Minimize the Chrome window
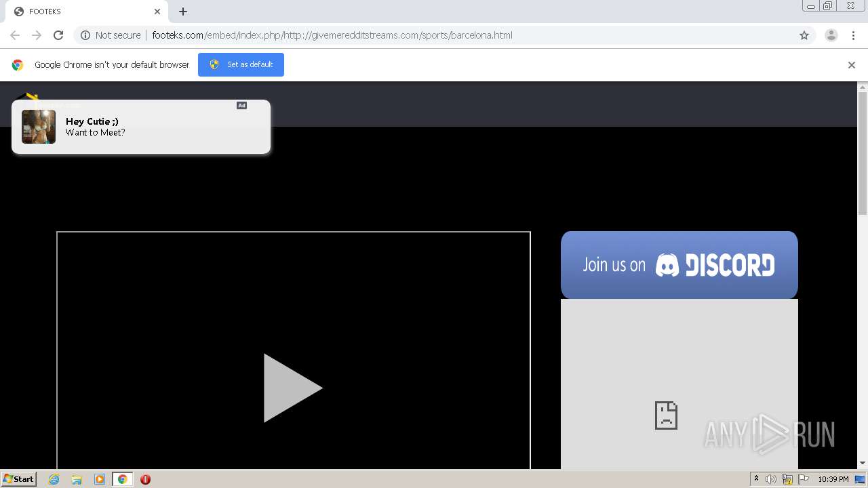The width and height of the screenshot is (868, 488). [811, 6]
